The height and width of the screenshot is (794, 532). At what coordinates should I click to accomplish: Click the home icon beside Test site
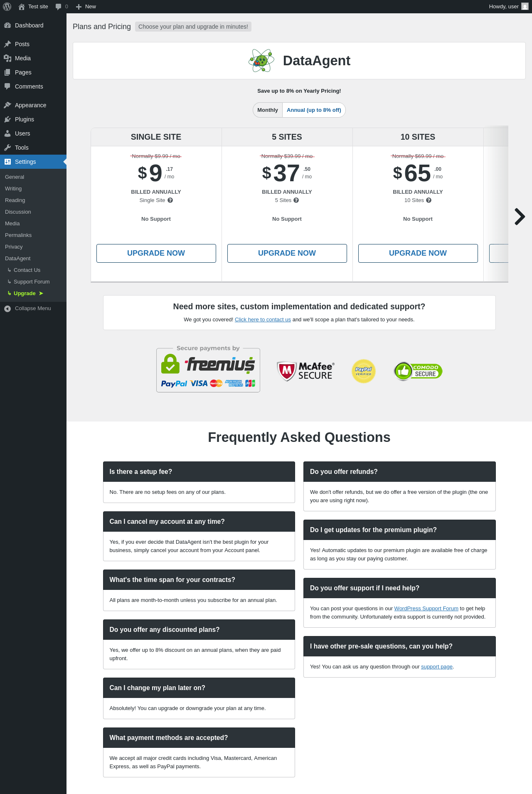pyautogui.click(x=22, y=7)
